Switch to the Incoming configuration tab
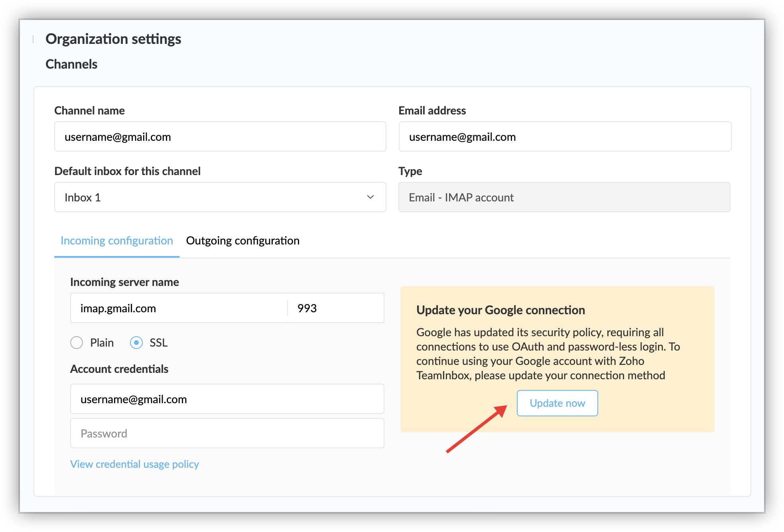Viewport: 784px width, 532px height. tap(116, 241)
